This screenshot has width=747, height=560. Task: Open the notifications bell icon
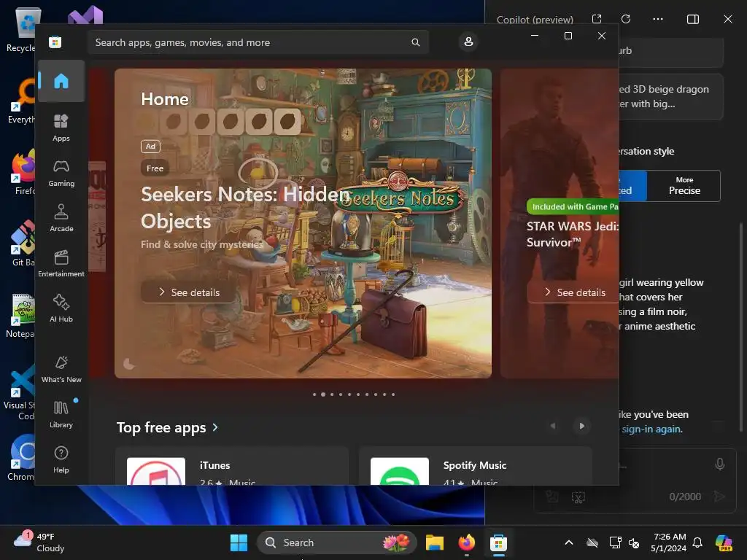tap(697, 542)
